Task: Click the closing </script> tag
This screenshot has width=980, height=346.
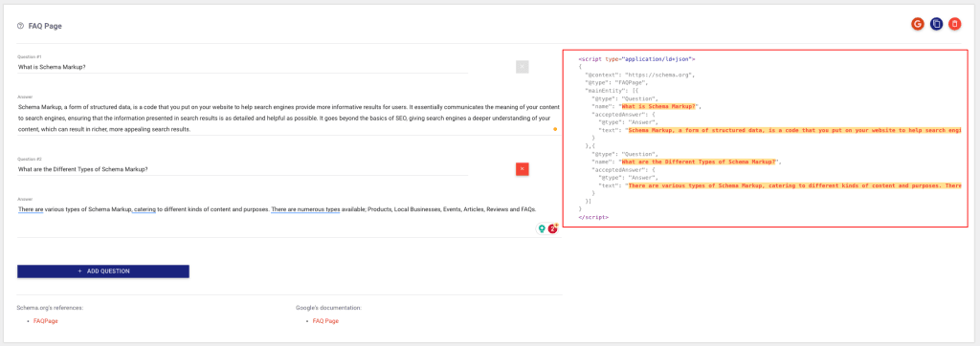Action: (x=593, y=217)
